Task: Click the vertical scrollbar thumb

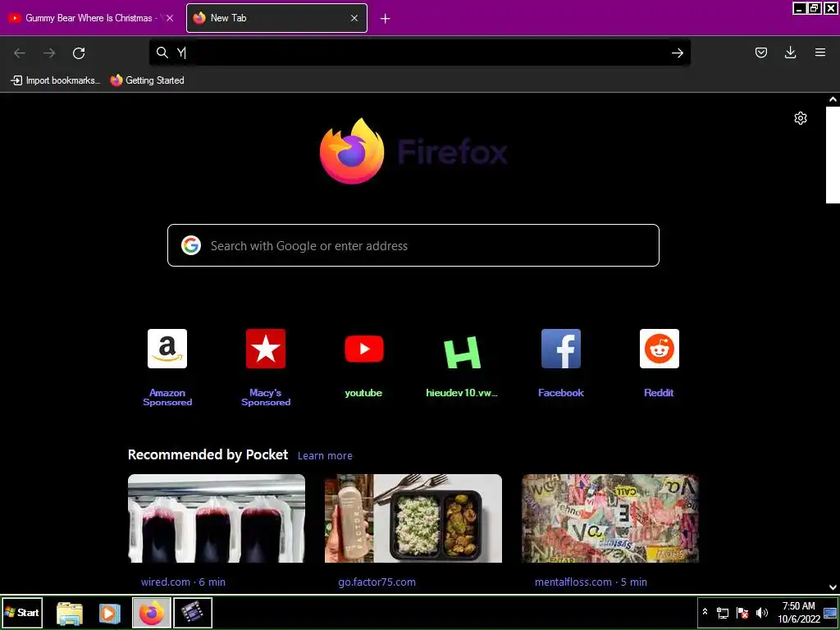Action: [x=833, y=155]
